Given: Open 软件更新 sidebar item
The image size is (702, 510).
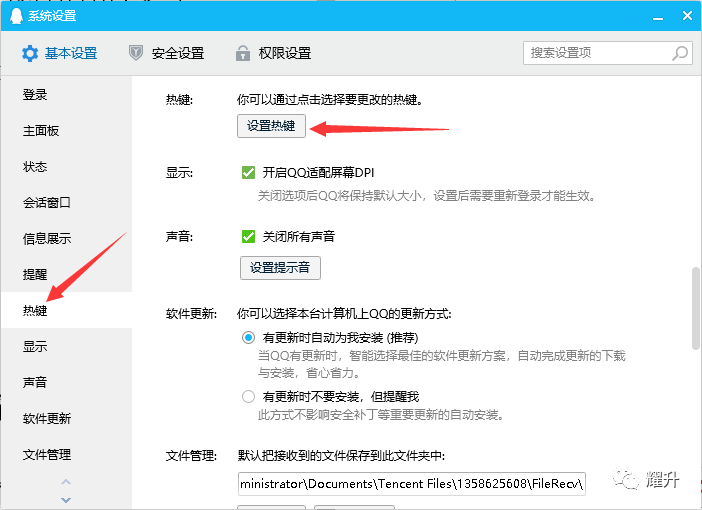Looking at the screenshot, I should pyautogui.click(x=66, y=418).
